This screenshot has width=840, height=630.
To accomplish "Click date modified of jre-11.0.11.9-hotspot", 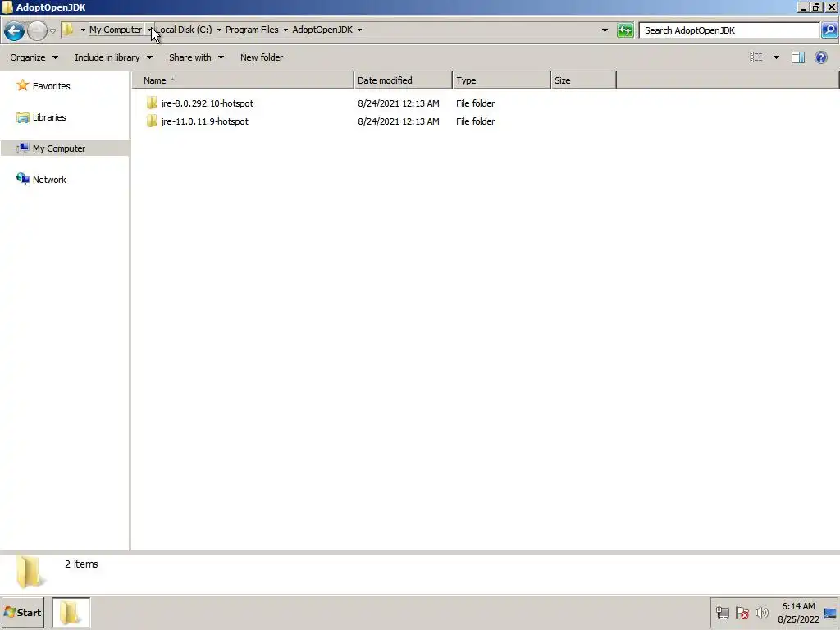I will 399,121.
